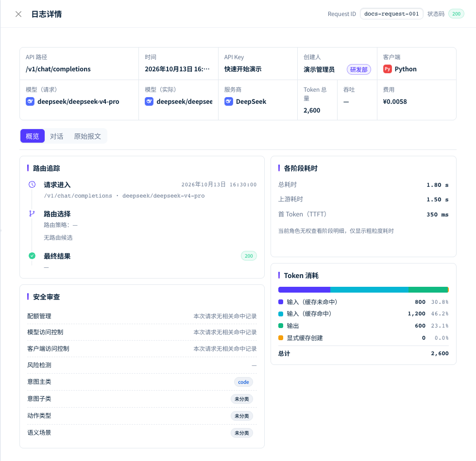Click the creator name 演示管理员
This screenshot has width=476, height=461.
319,69
